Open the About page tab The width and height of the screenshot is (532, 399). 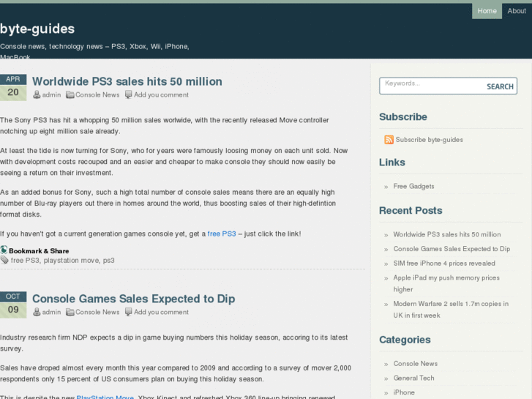pyautogui.click(x=517, y=11)
